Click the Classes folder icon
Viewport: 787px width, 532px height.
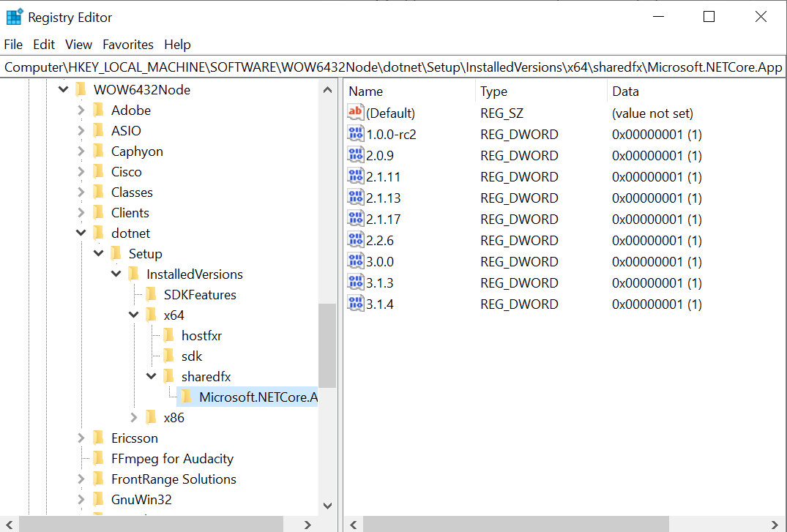coord(98,192)
